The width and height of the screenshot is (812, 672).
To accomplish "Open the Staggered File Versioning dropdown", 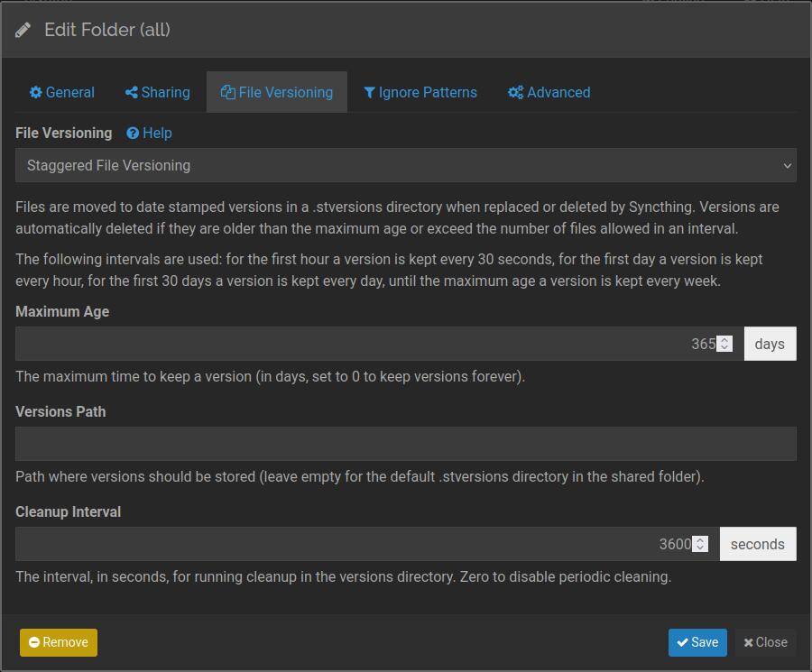I will tap(405, 165).
